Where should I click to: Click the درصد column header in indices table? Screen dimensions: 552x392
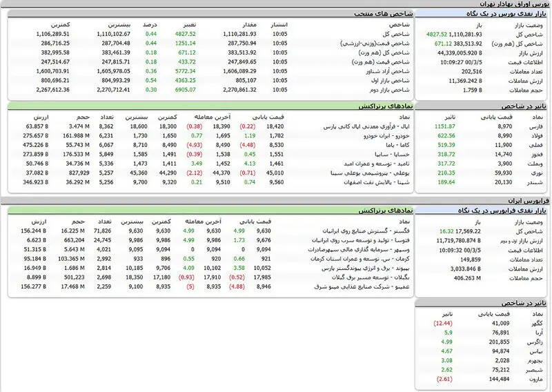150,25
